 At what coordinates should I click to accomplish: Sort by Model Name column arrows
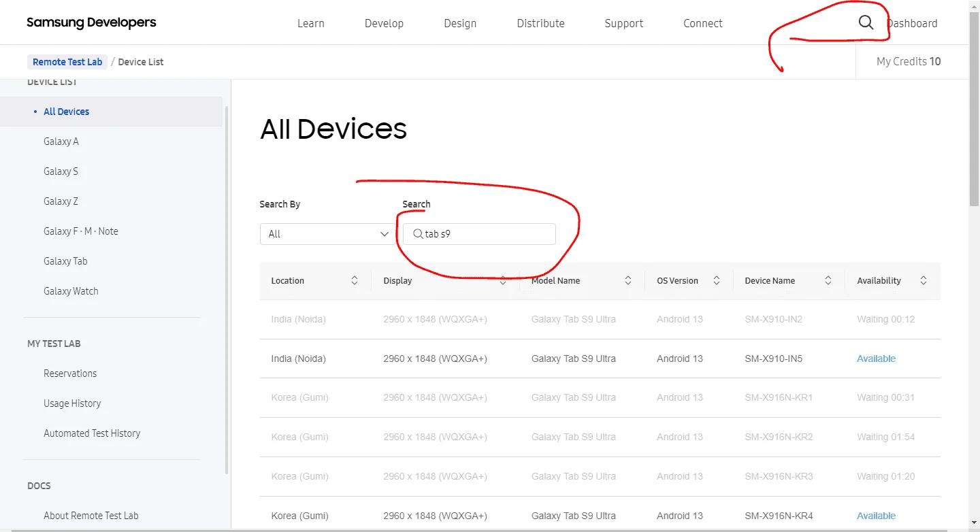(628, 280)
